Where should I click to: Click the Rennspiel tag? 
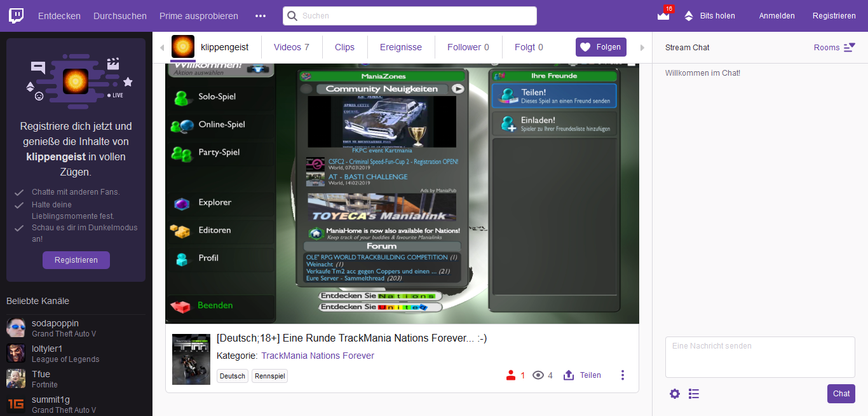coord(269,376)
